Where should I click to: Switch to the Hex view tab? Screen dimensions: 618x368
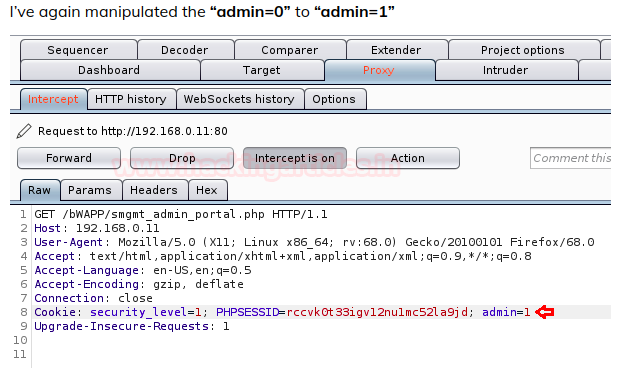click(x=207, y=190)
